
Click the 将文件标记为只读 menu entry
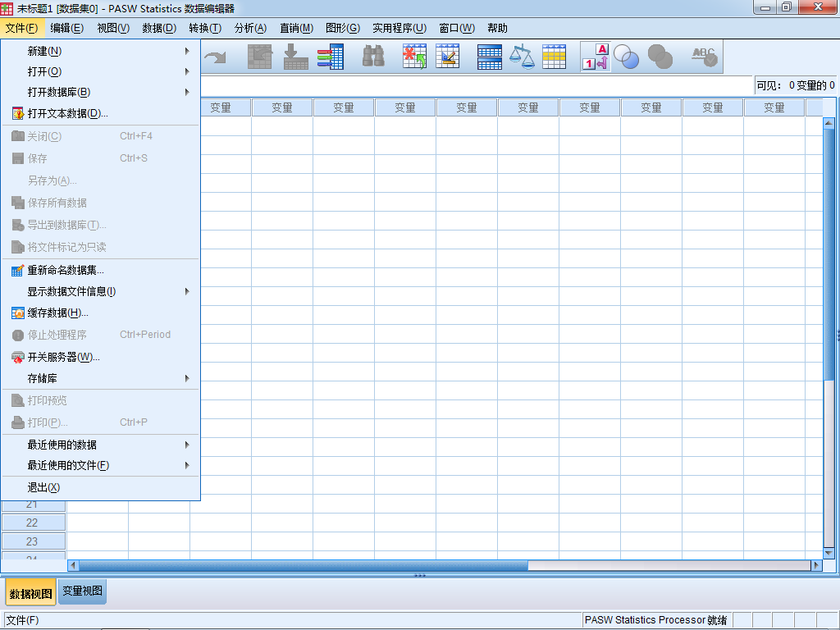[101, 247]
